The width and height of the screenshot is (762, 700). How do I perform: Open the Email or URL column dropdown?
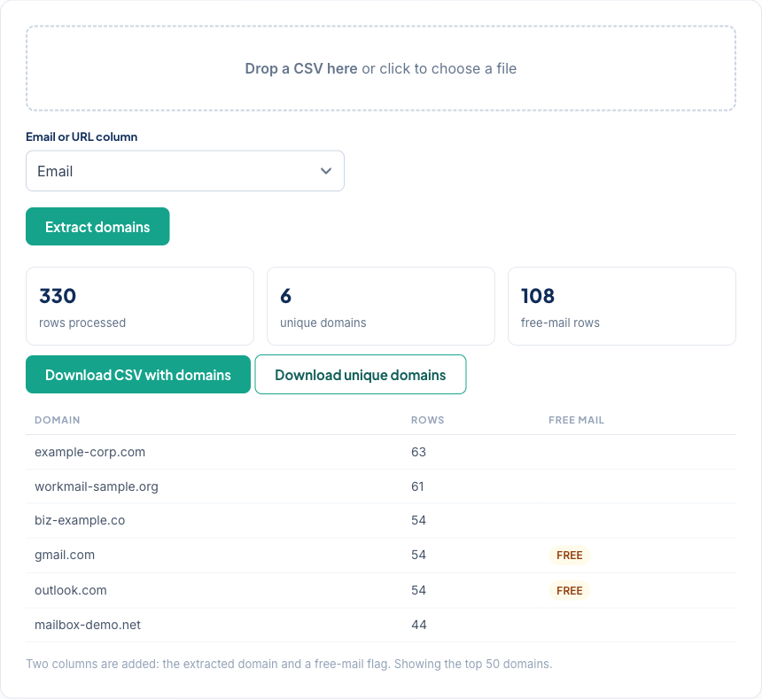(x=185, y=171)
